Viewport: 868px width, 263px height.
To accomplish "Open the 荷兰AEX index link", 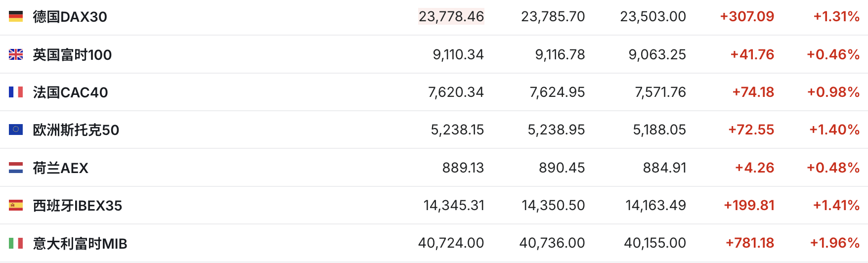I will pyautogui.click(x=60, y=168).
